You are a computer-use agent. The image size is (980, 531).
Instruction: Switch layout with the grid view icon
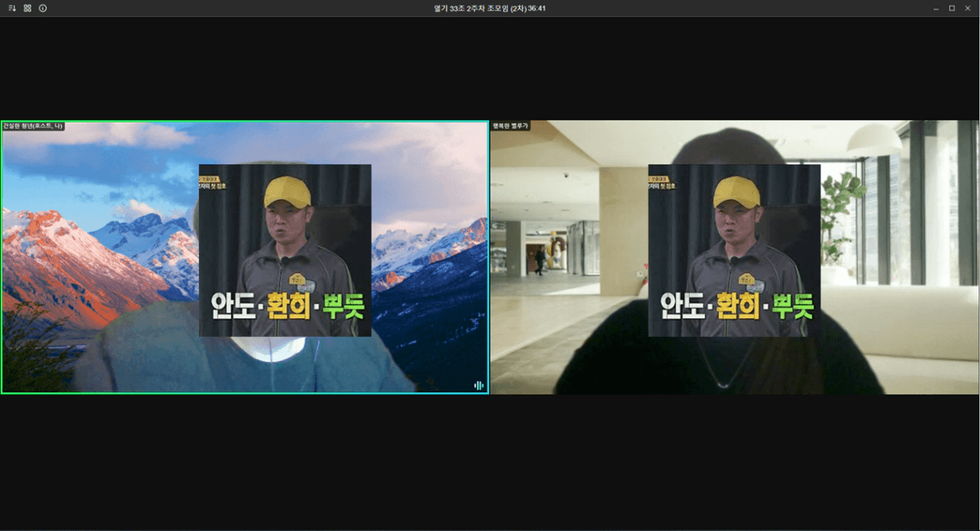point(27,8)
